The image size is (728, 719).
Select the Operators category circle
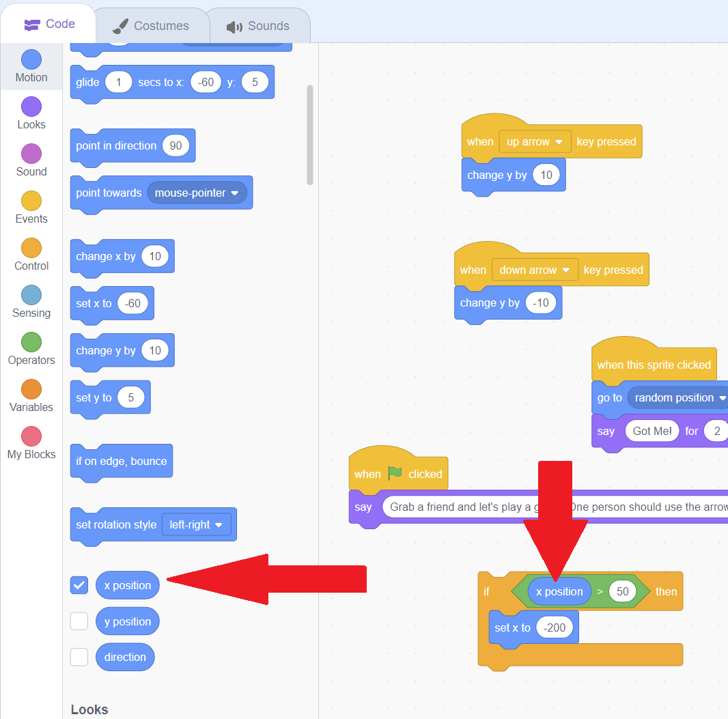[x=31, y=342]
